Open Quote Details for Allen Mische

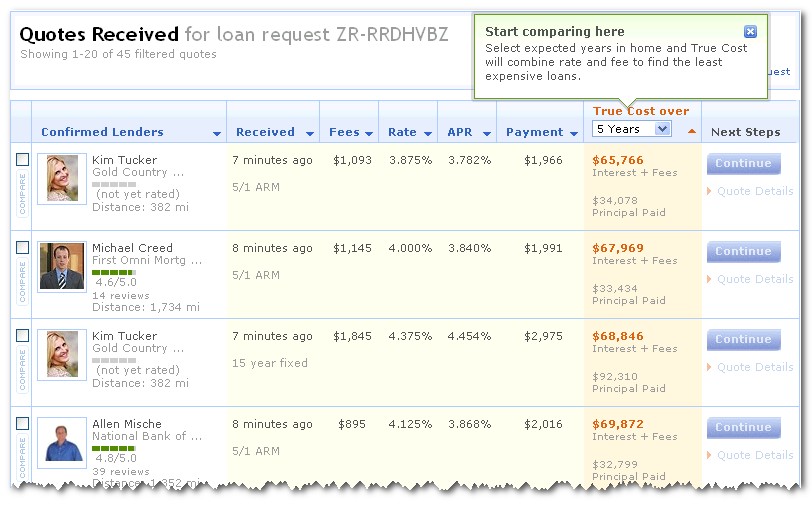(x=754, y=455)
